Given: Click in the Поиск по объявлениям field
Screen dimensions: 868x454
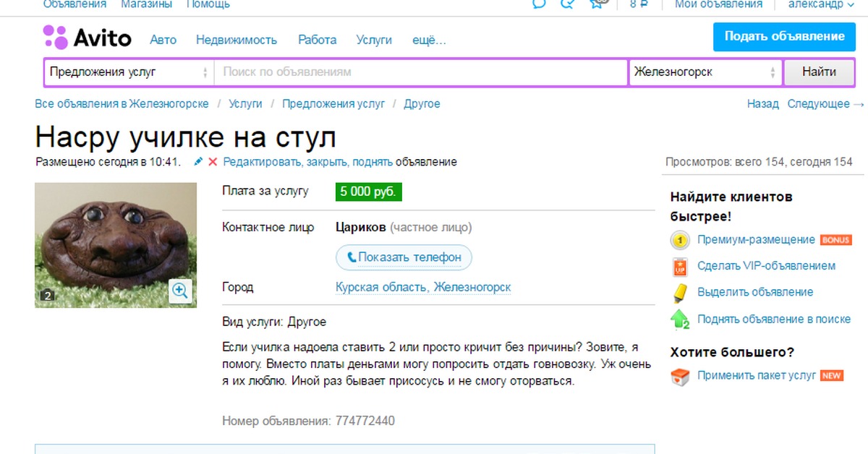Looking at the screenshot, I should point(421,72).
